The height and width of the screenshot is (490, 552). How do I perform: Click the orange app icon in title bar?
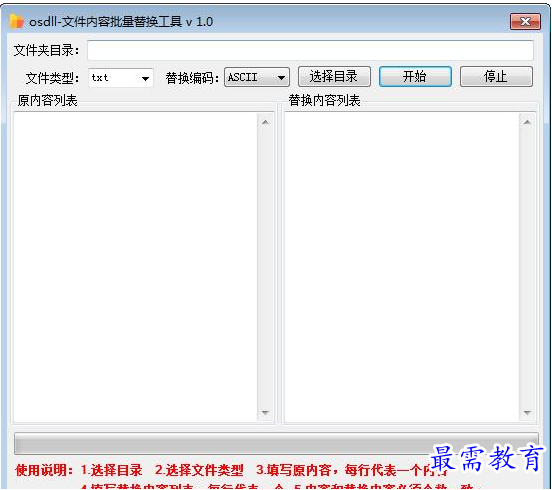17,21
